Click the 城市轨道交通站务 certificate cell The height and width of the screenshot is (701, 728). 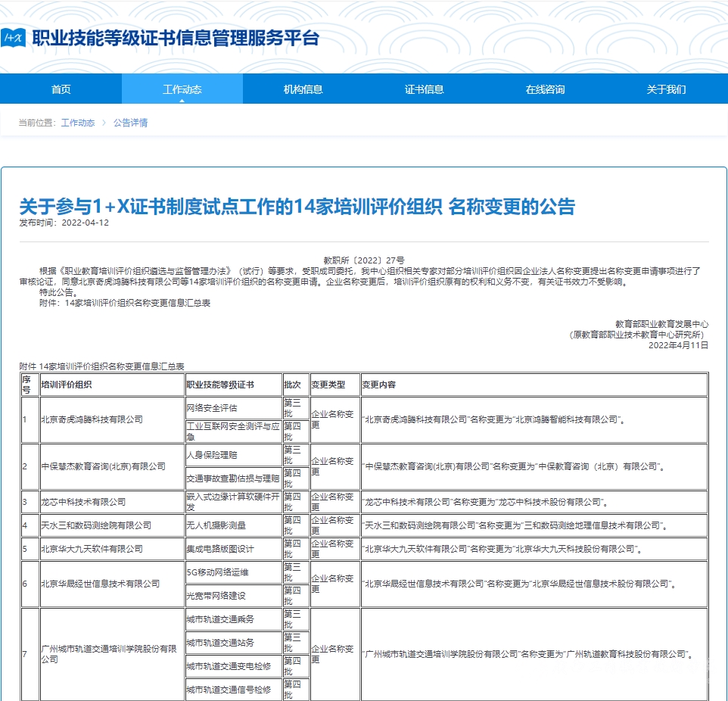point(234,643)
